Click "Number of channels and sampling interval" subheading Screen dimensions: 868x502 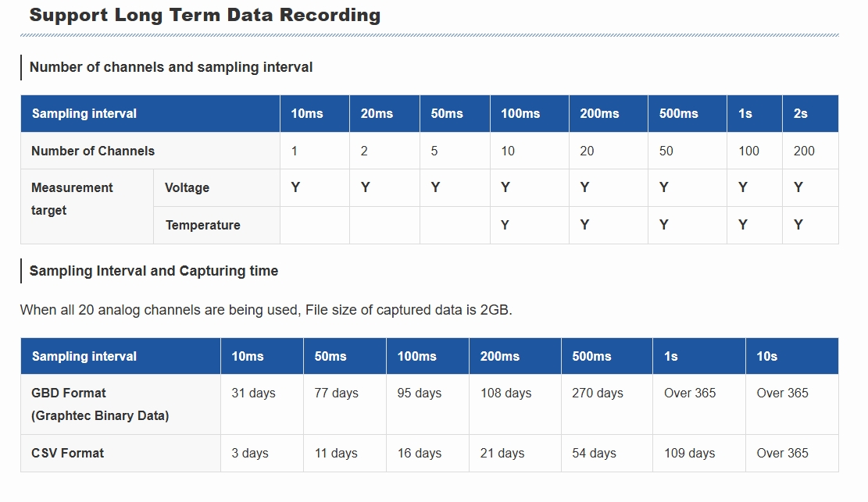171,67
